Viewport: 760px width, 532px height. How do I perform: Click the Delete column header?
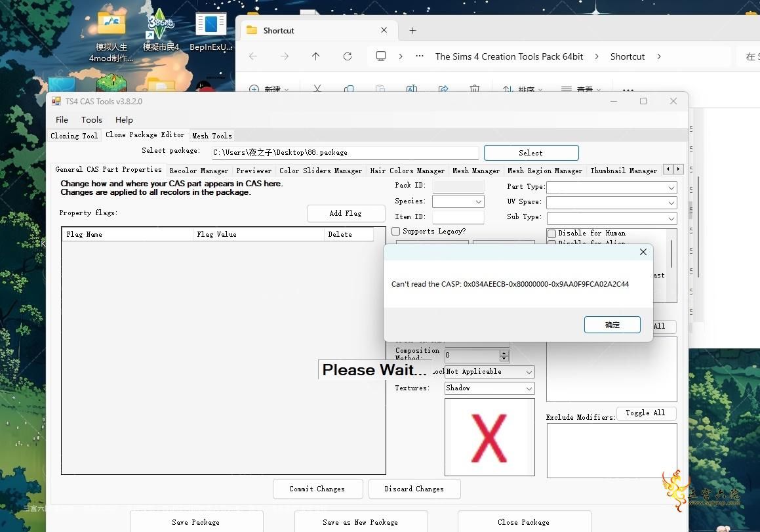pos(348,234)
